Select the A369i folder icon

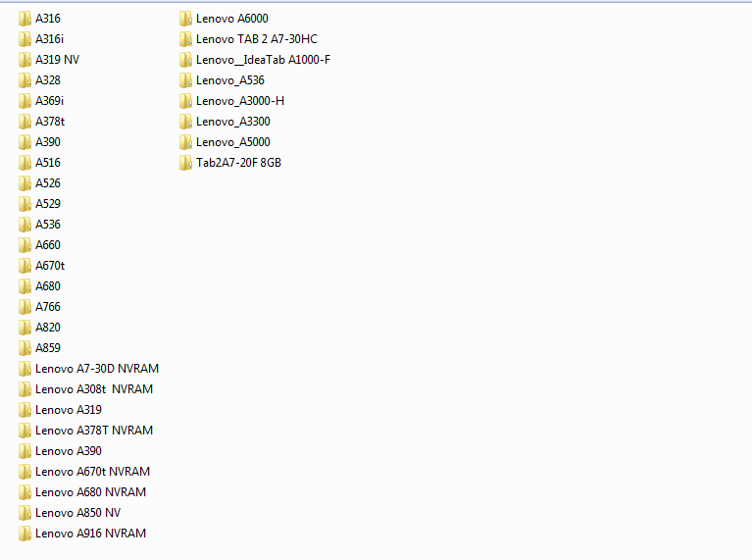(25, 101)
